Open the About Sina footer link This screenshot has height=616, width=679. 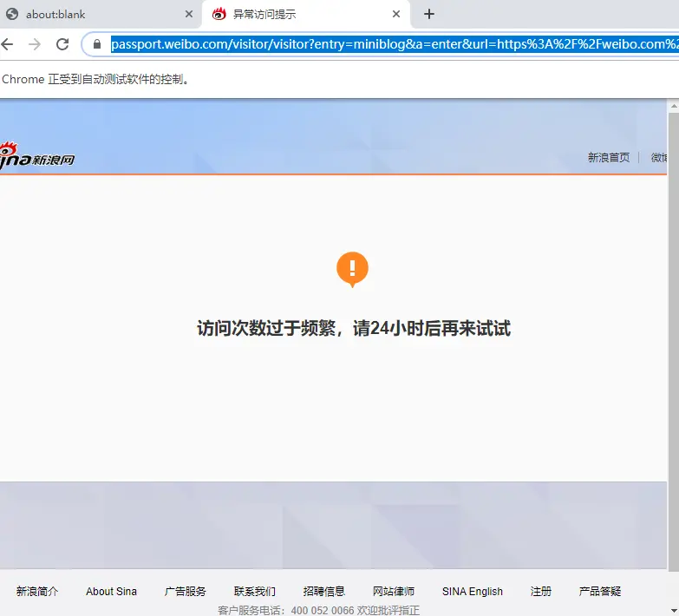point(111,592)
